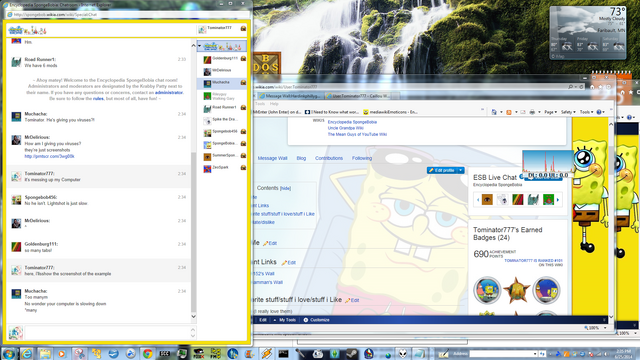Launch Google Chrome from the taskbar

pyautogui.click(x=147, y=353)
